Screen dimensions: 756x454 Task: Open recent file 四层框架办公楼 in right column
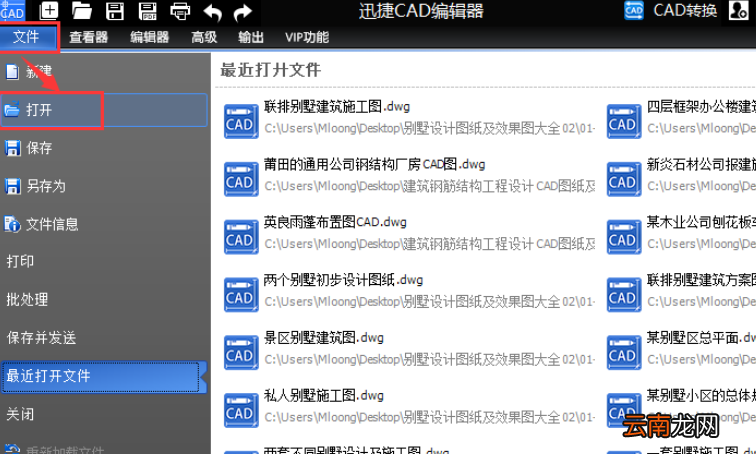pyautogui.click(x=701, y=107)
